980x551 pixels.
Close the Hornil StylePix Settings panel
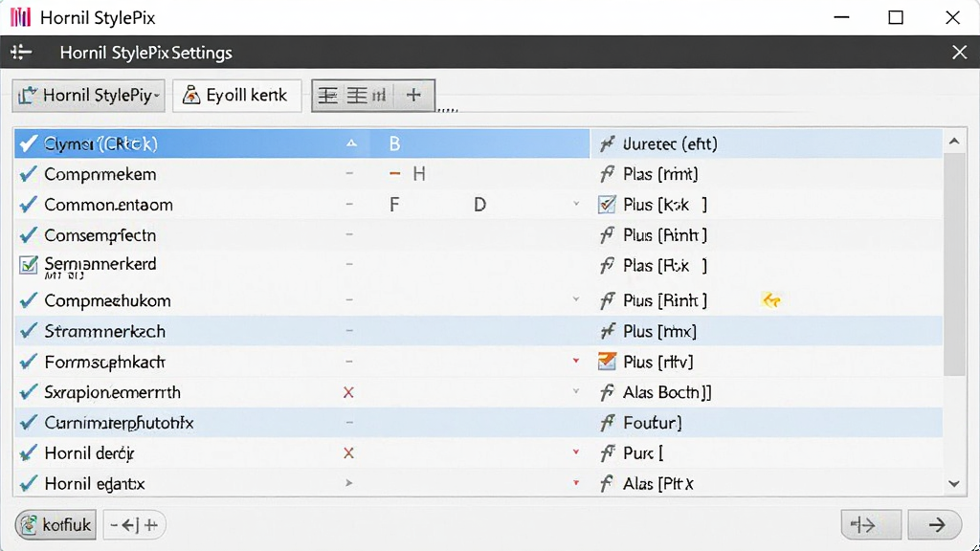point(959,52)
